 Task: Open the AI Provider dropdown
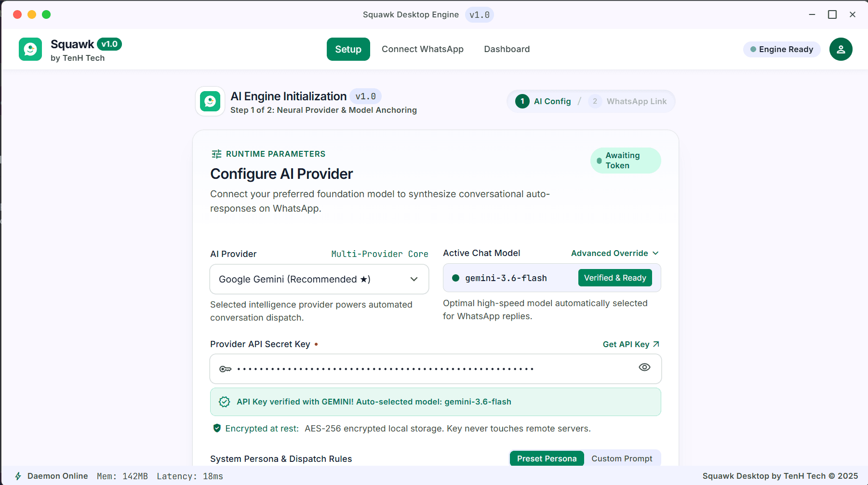[x=319, y=279]
